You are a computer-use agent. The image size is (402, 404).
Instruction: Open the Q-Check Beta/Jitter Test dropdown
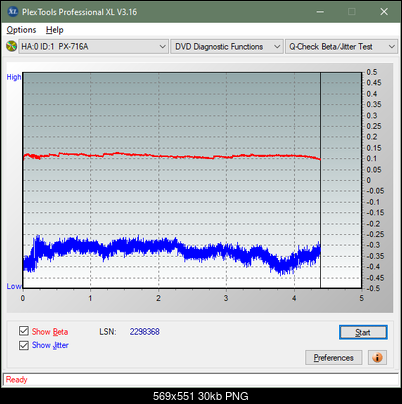(341, 47)
